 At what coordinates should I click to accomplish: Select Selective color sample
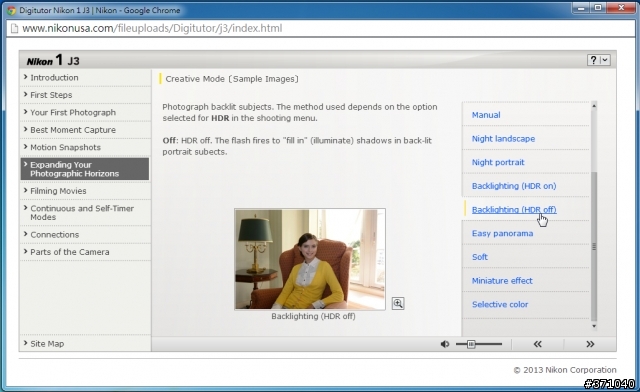(500, 305)
